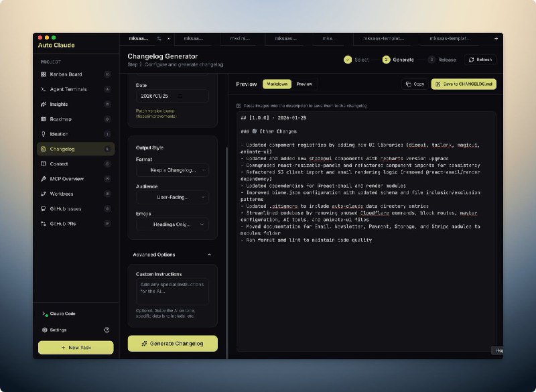
Task: Go to the Insights section
Action: tap(59, 105)
